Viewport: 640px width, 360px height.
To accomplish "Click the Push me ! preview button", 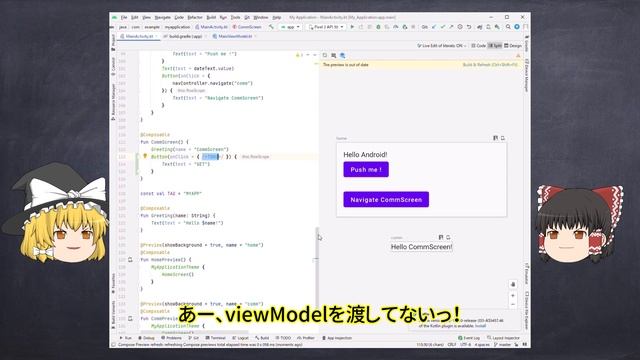I will click(366, 169).
